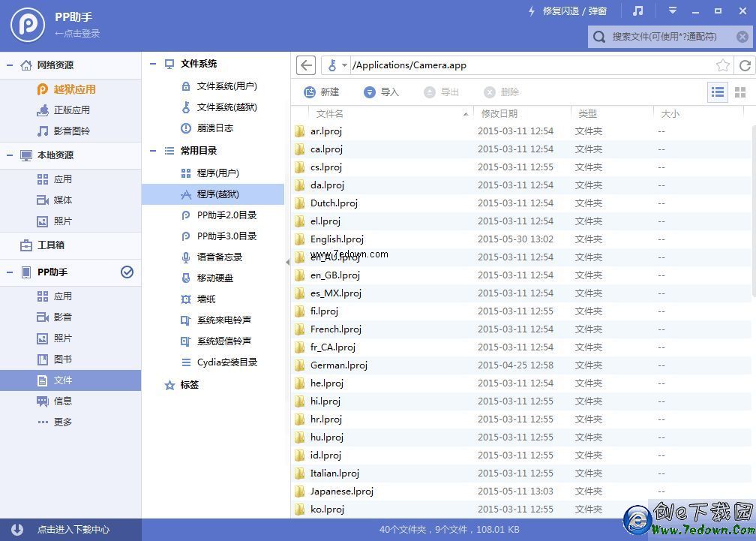756x541 pixels.
Task: Open 文件系统(用户) tree item
Action: 226,86
